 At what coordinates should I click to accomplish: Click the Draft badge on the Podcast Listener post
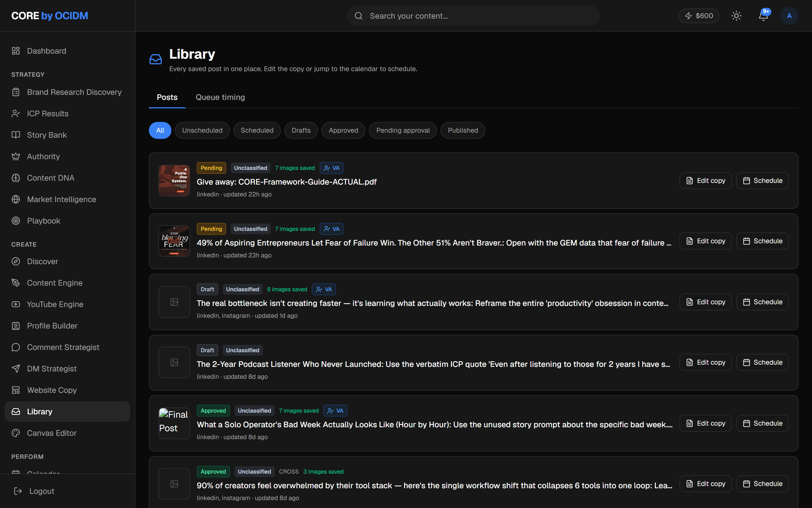pos(207,350)
